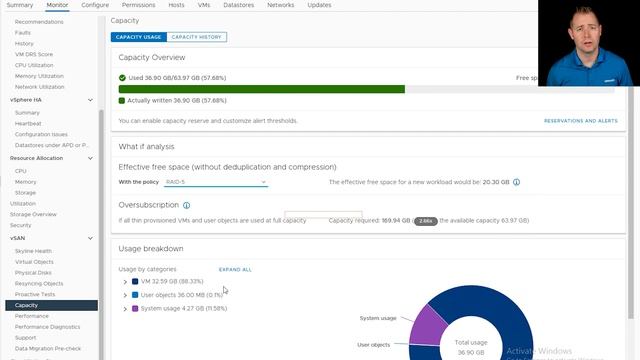The image size is (640, 360).
Task: Open vSphere HA Summary item
Action: (27, 113)
